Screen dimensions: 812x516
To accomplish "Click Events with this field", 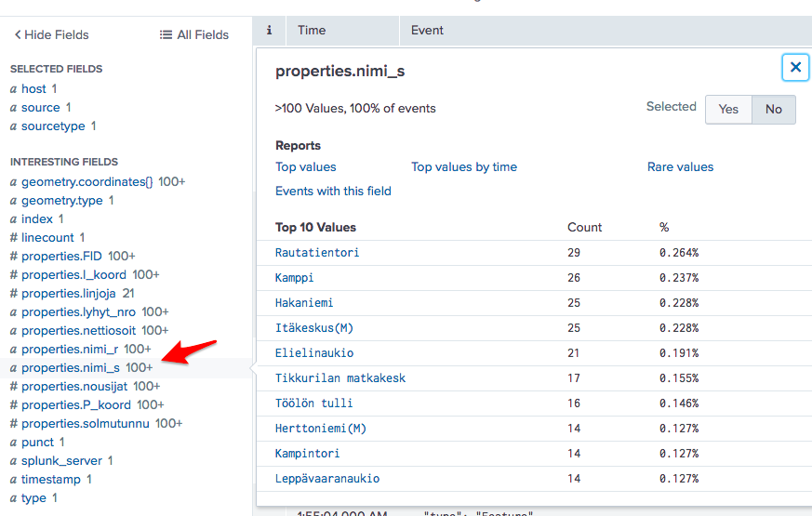I will coord(333,191).
